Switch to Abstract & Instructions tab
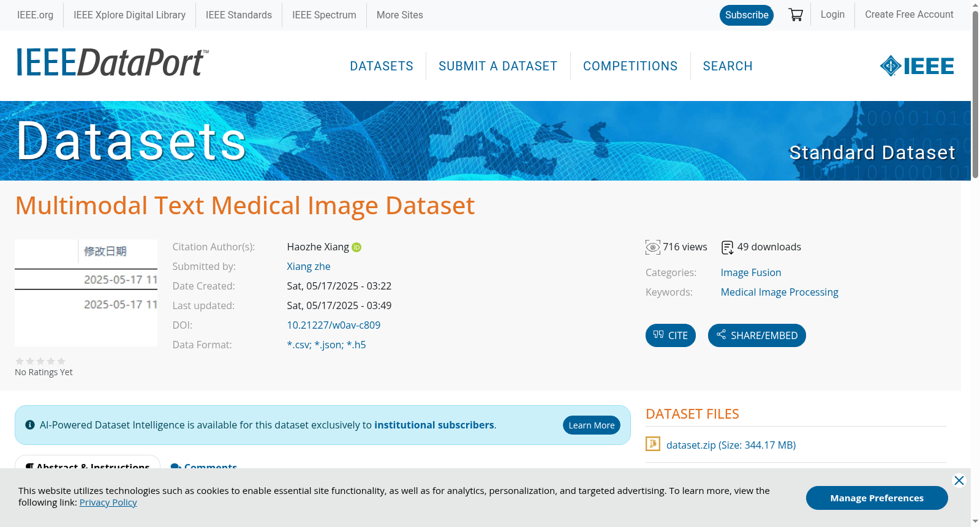 tap(88, 463)
